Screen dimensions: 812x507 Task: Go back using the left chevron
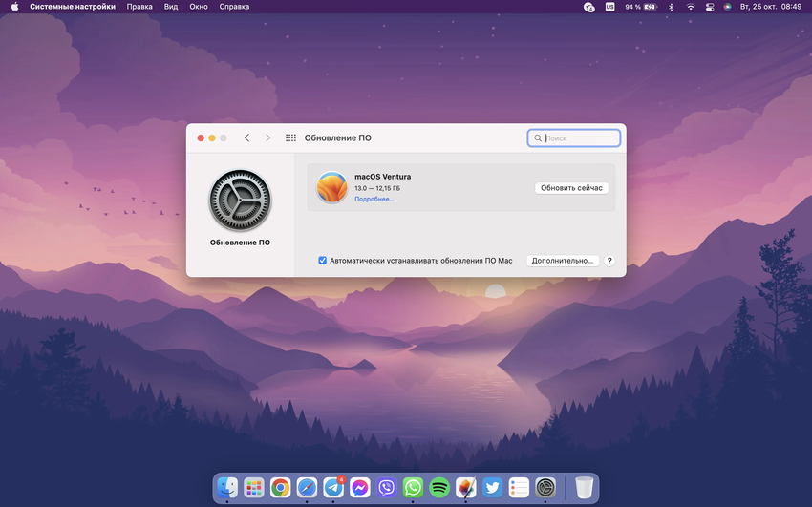click(x=246, y=138)
